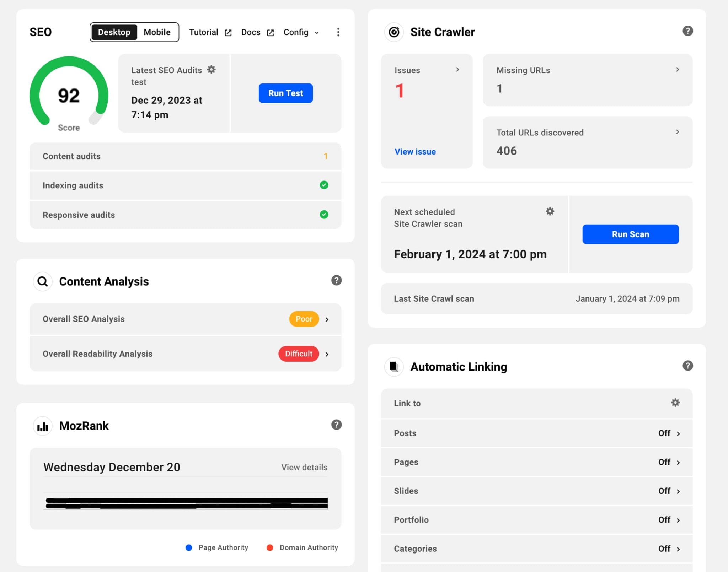Click the Run Test button
This screenshot has height=572, width=728.
[x=285, y=93]
